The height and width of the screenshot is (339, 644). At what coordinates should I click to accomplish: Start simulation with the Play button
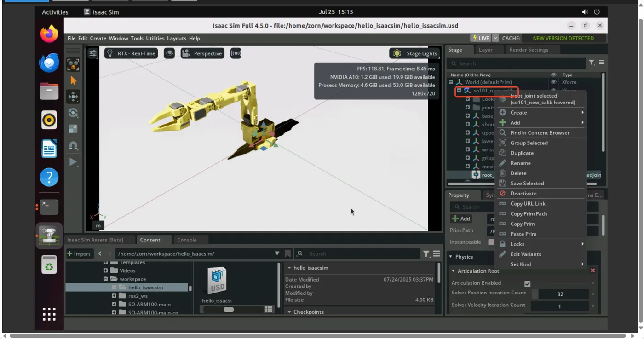click(x=73, y=161)
